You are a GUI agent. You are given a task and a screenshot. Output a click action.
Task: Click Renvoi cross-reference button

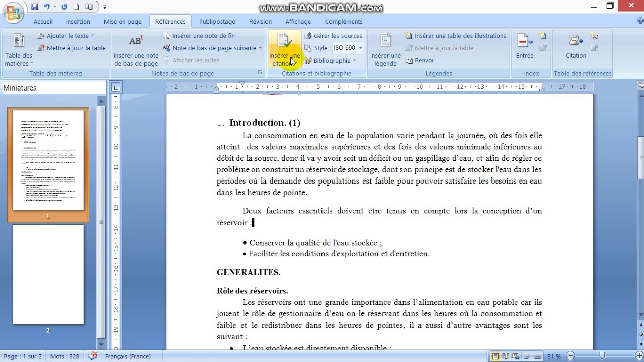419,60
